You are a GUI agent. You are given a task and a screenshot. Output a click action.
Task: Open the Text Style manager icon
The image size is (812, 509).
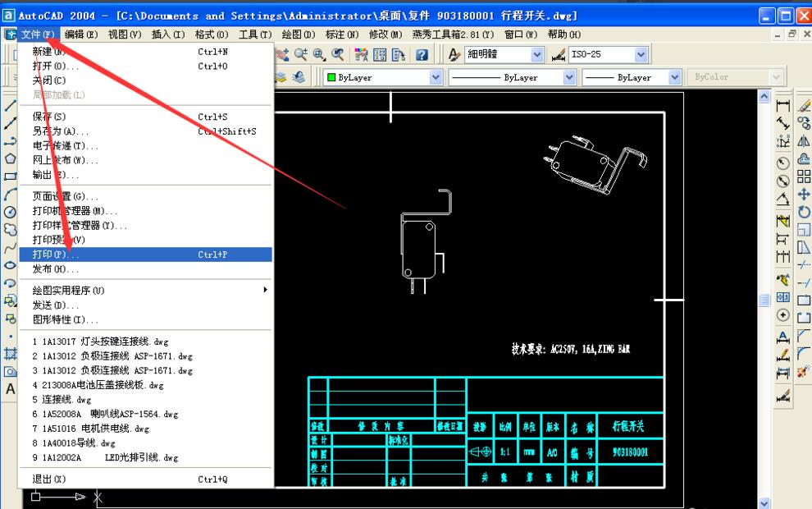tap(454, 54)
